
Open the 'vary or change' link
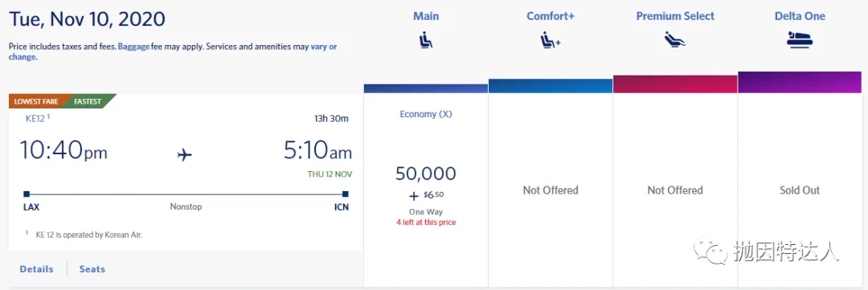173,51
